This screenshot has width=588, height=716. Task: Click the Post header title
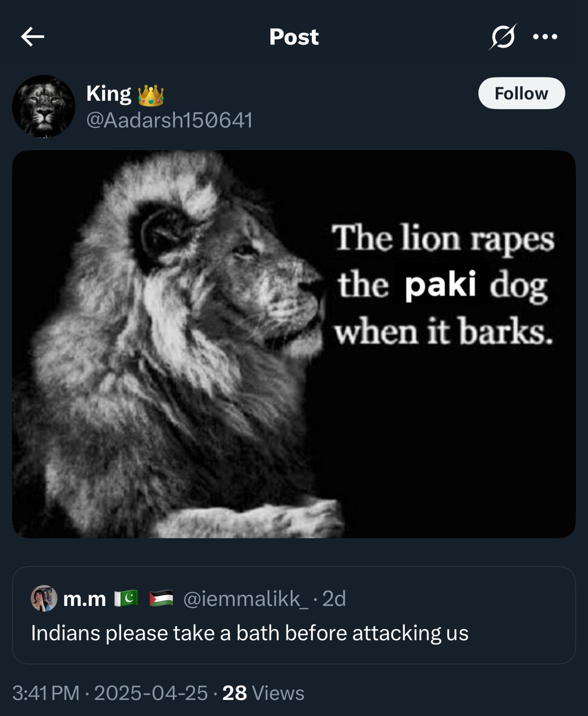(294, 37)
